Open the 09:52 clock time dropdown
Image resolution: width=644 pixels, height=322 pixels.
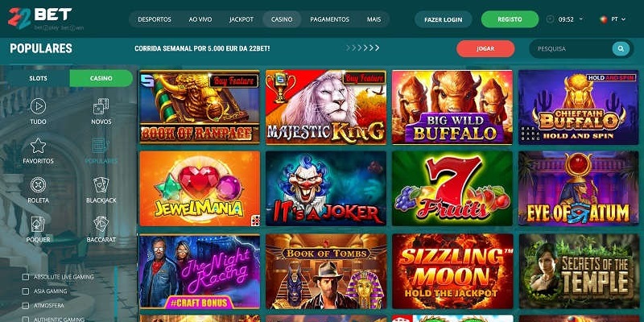(565, 19)
